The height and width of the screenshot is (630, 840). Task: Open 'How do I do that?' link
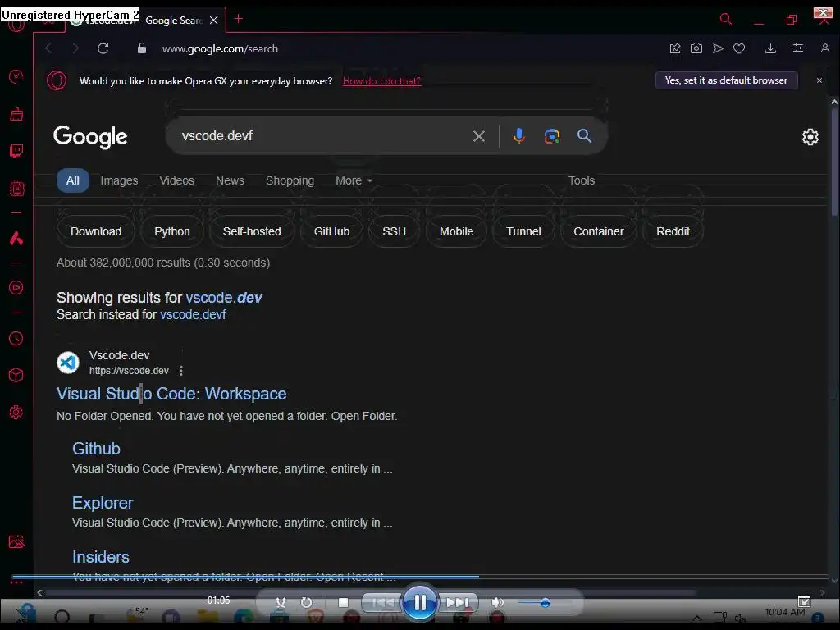tap(382, 81)
